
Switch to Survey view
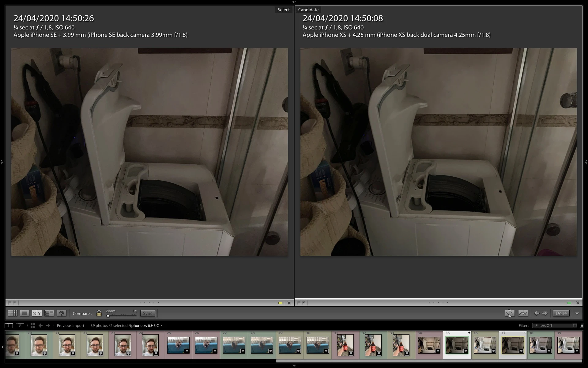[49, 313]
